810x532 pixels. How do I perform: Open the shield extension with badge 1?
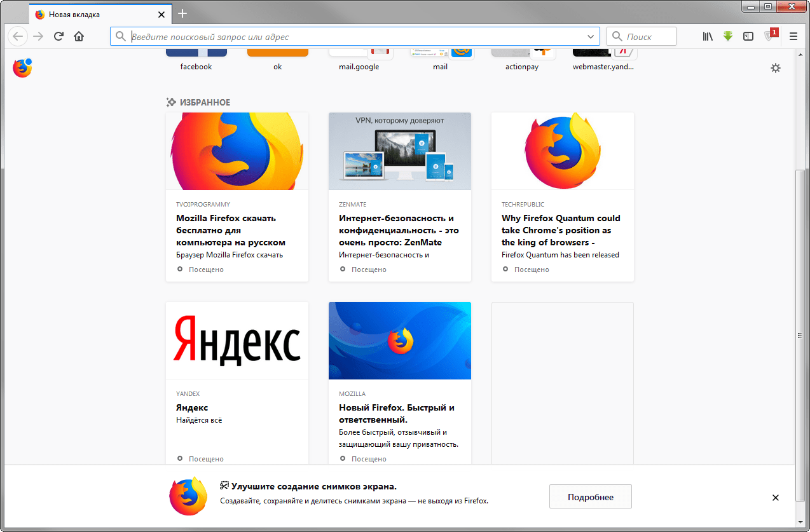coord(770,36)
